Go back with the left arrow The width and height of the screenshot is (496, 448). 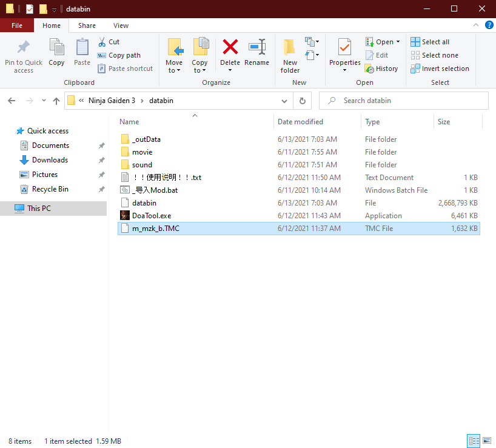coord(12,101)
